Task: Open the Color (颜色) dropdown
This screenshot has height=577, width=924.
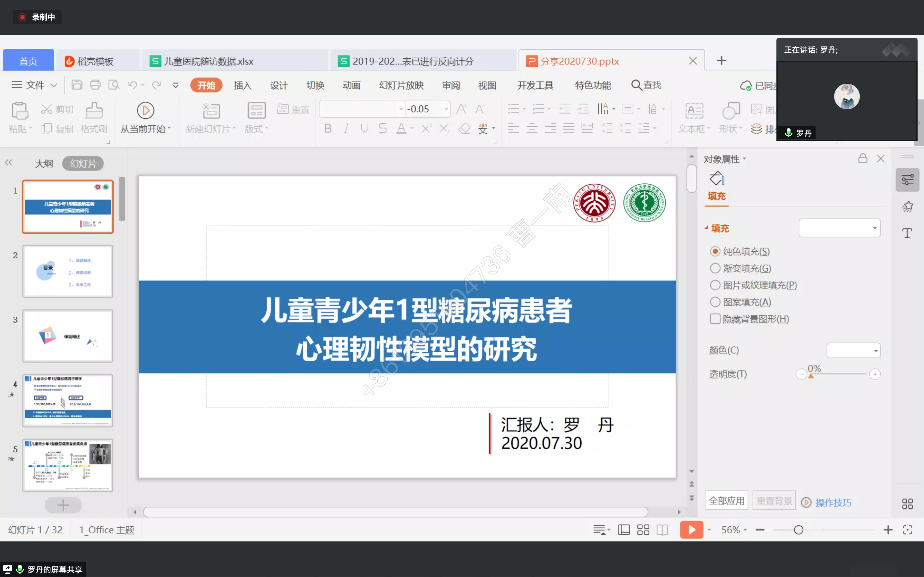Action: tap(853, 351)
